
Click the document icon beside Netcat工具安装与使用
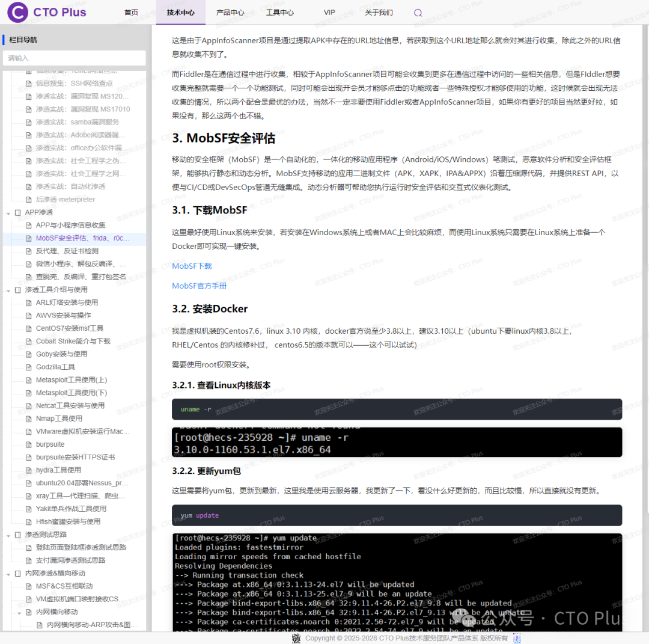pos(29,406)
